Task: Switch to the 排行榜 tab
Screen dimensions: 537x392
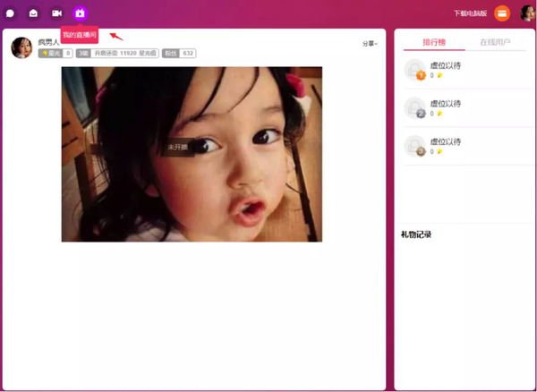Action: click(434, 42)
